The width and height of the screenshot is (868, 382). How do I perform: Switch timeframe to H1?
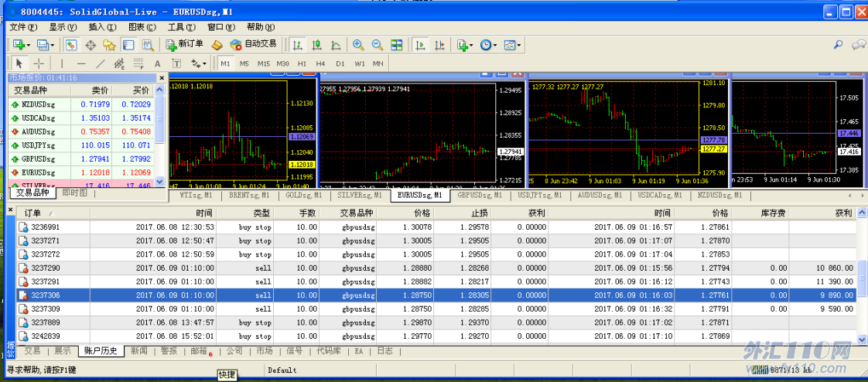[x=302, y=63]
